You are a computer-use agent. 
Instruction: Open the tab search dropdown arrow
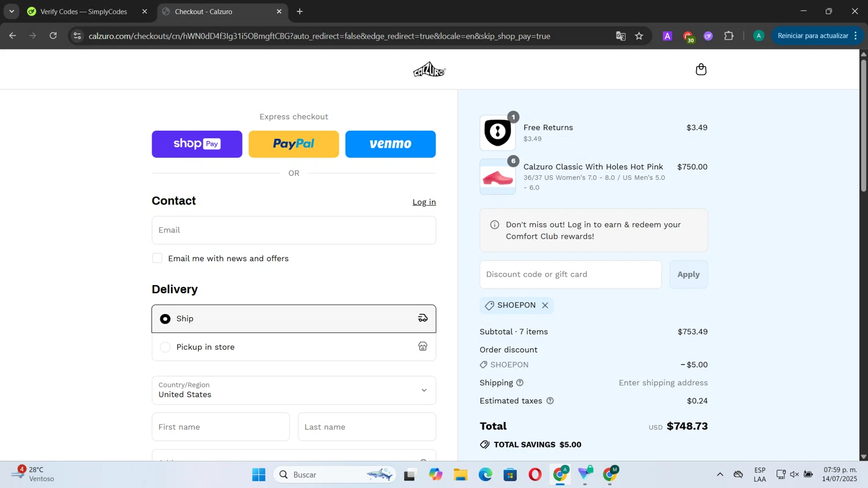[12, 12]
